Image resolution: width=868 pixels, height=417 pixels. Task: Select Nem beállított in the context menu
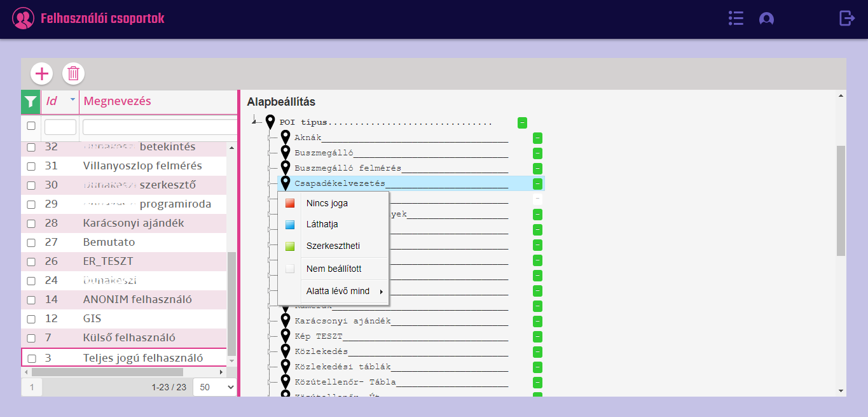[x=333, y=269]
